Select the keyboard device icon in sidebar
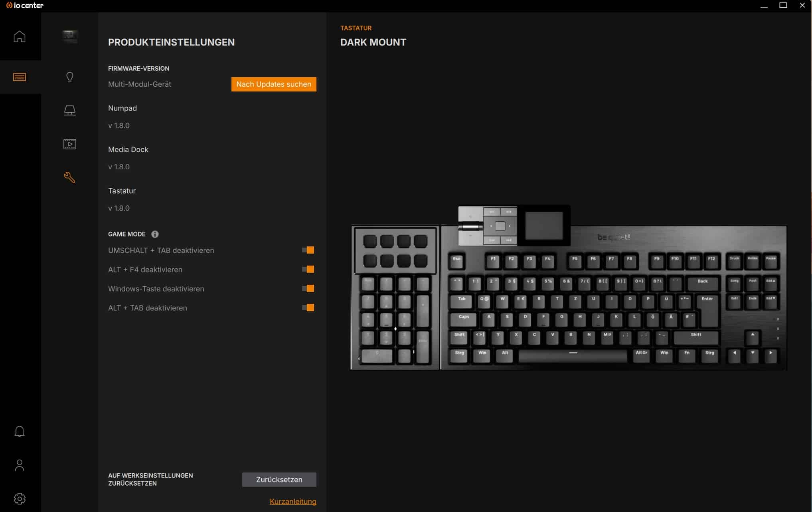The height and width of the screenshot is (512, 812). tap(20, 77)
